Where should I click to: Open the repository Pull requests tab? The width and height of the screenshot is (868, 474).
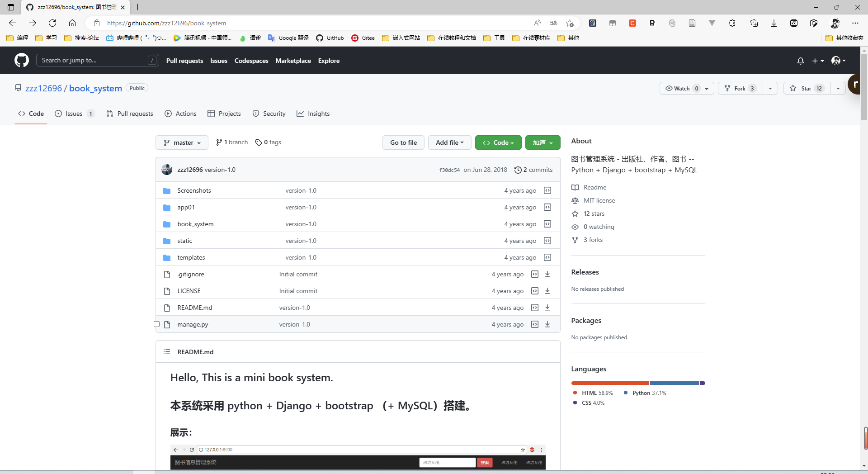[130, 114]
